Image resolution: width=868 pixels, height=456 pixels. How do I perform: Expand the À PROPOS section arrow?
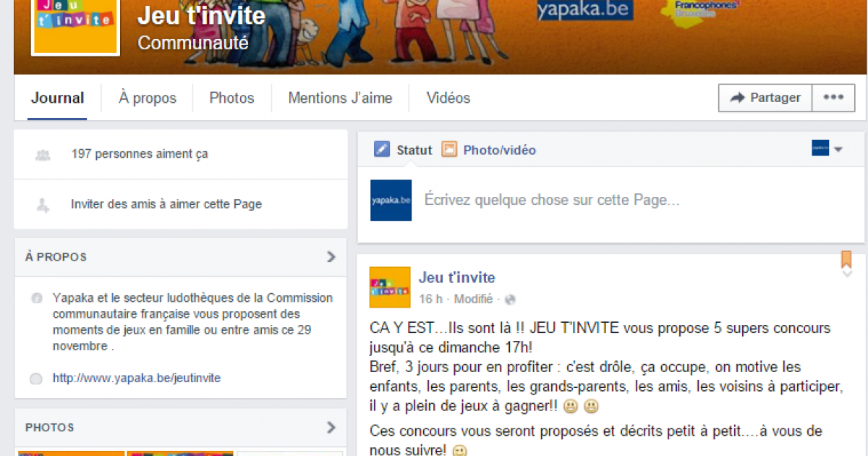pyautogui.click(x=331, y=257)
